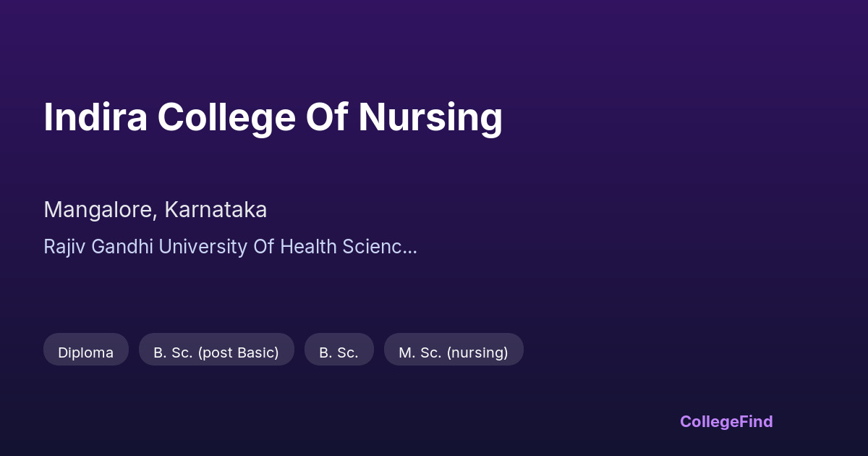
Task: Click the word "Of" in the college title
Action: (327, 117)
